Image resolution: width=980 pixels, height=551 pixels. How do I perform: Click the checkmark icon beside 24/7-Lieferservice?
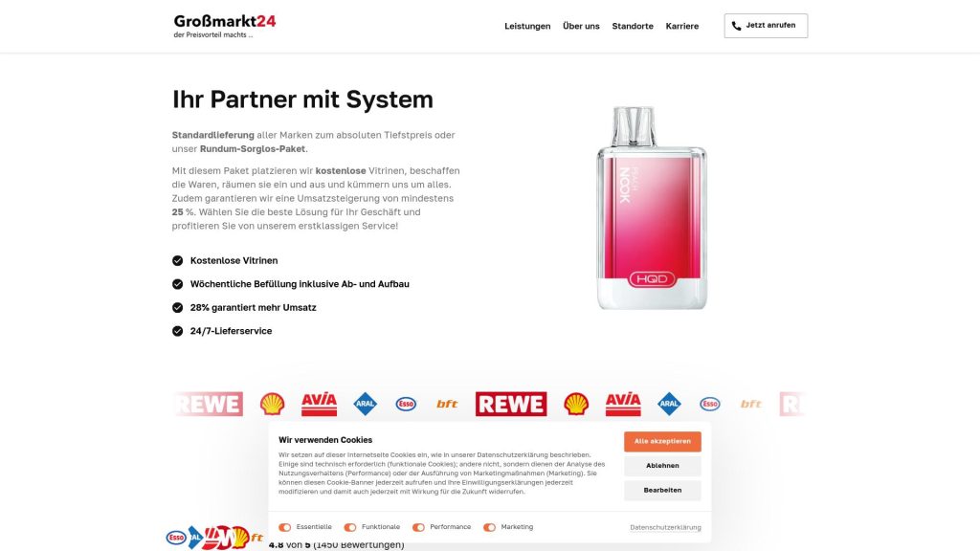point(177,331)
